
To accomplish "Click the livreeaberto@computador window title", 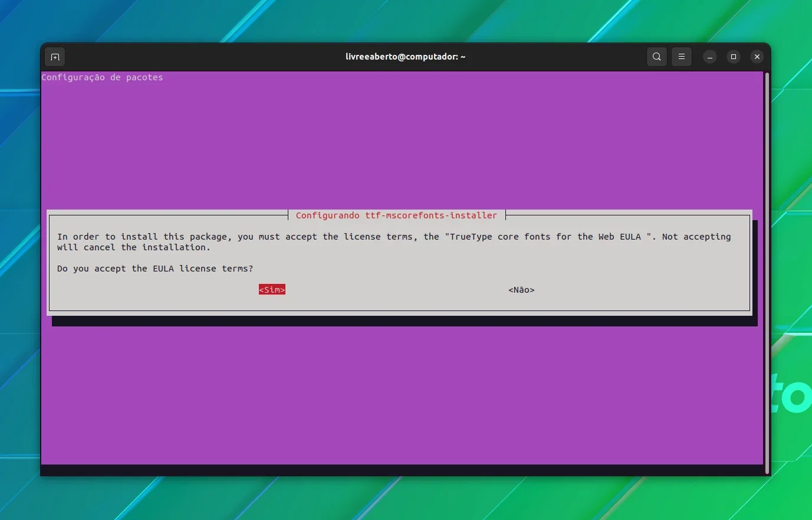I will coord(406,57).
